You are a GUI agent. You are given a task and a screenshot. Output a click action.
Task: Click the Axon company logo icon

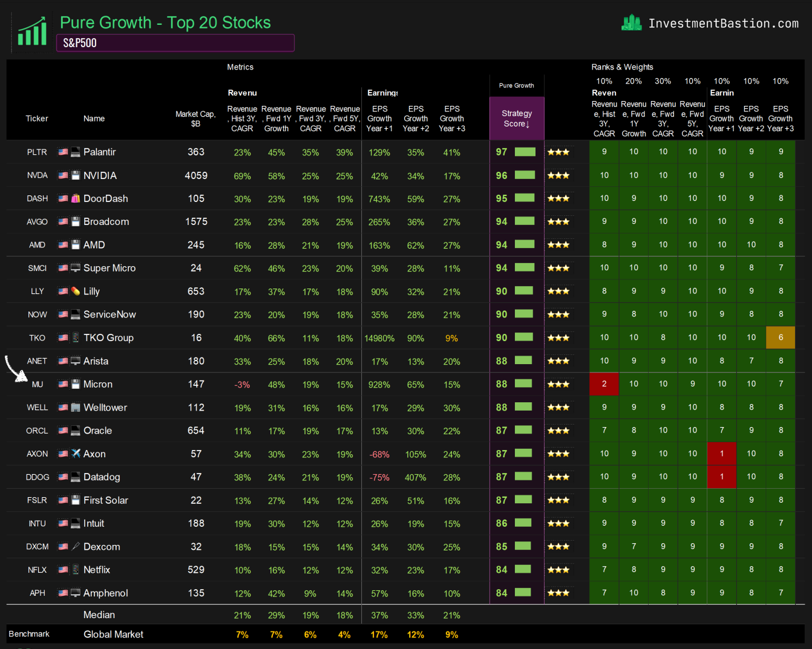pos(76,454)
